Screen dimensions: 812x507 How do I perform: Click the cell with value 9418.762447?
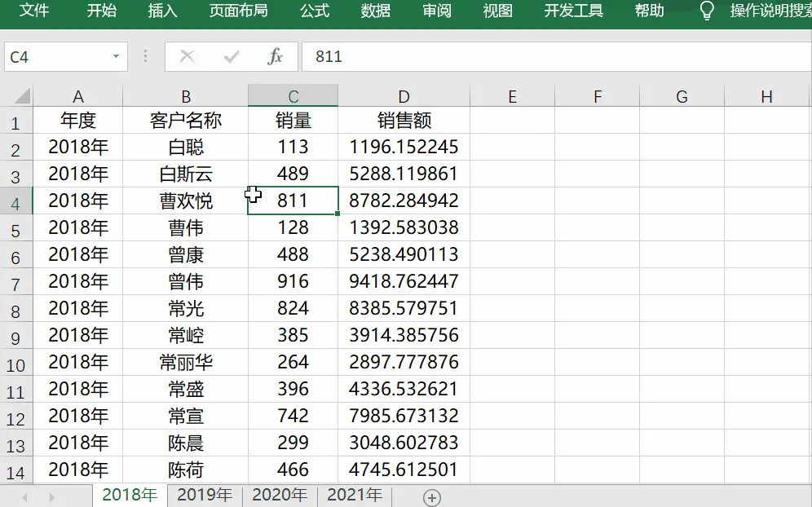click(404, 282)
